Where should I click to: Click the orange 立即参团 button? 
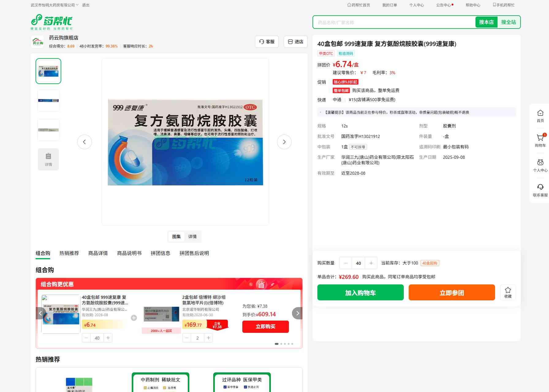pyautogui.click(x=452, y=292)
